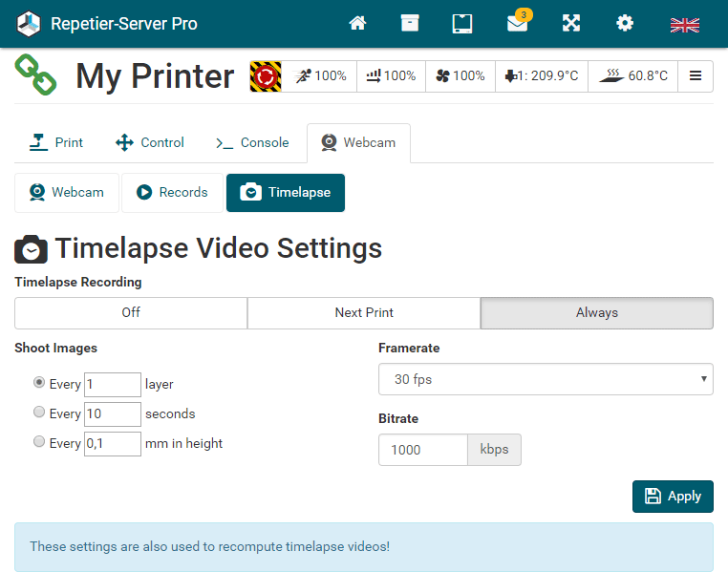Toggle fullscreen with the expand arrows icon

[571, 23]
